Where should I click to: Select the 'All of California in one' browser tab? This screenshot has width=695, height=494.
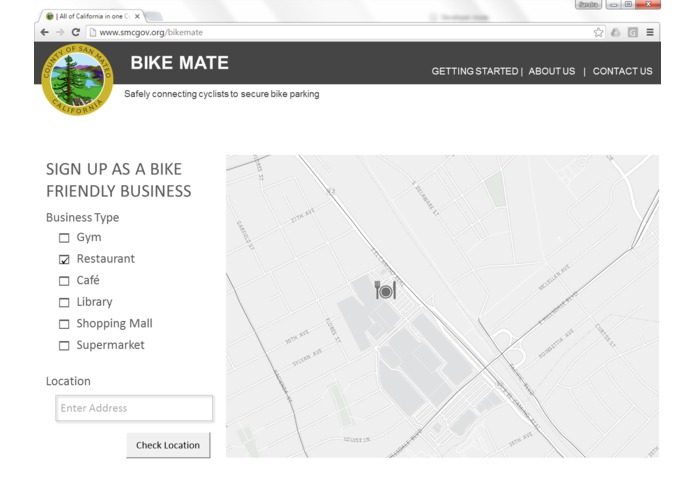92,16
